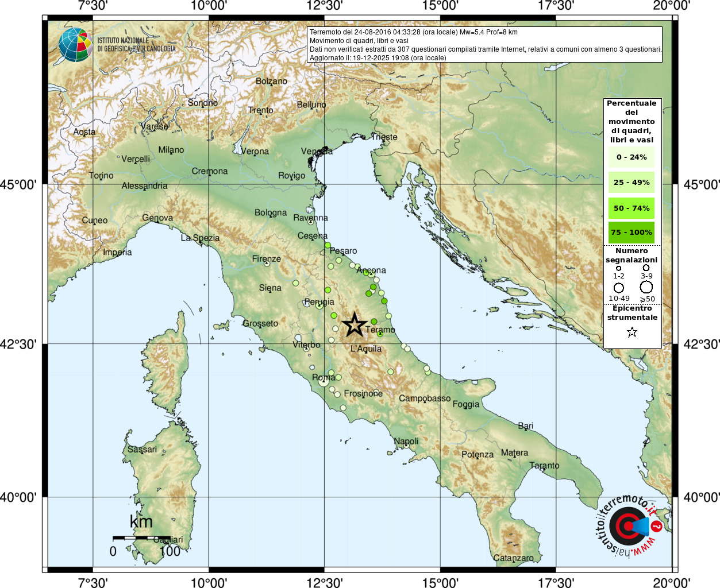
Task: Click the Taranto city label
Action: tap(544, 465)
